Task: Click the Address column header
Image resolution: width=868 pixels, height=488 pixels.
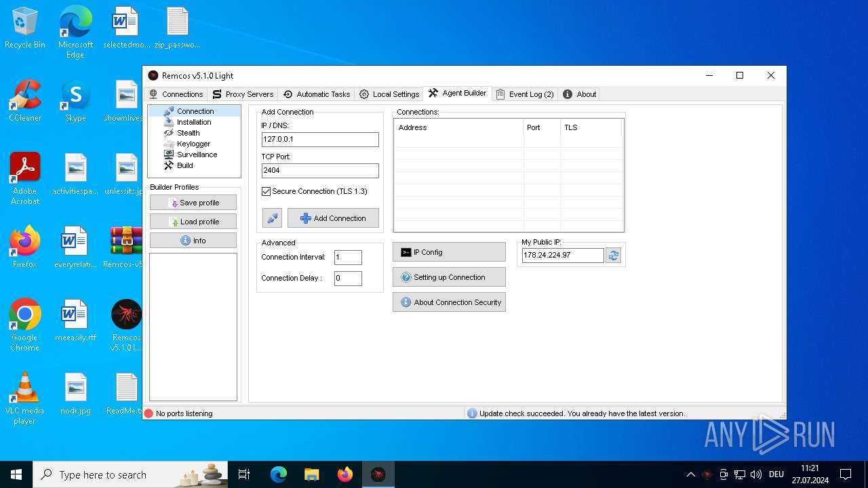Action: click(x=459, y=127)
